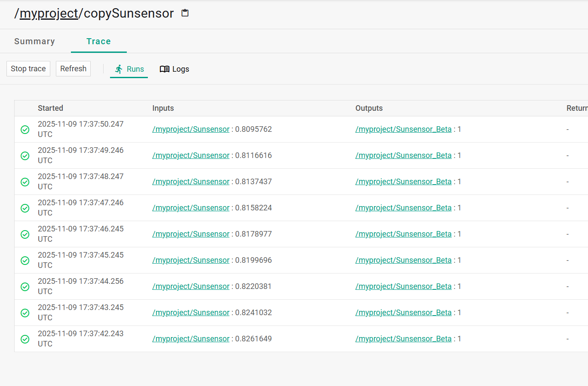Click the Started column header
588x386 pixels.
pos(50,108)
